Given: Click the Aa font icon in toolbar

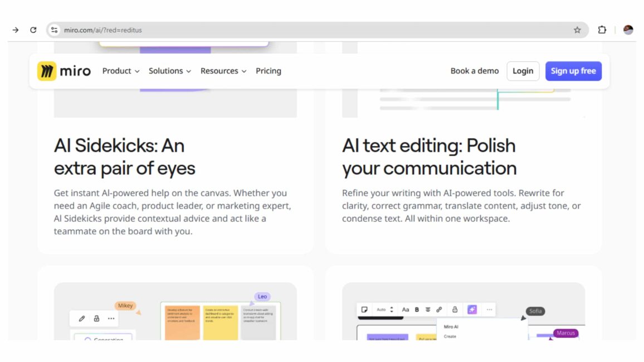Looking at the screenshot, I should pos(406,310).
